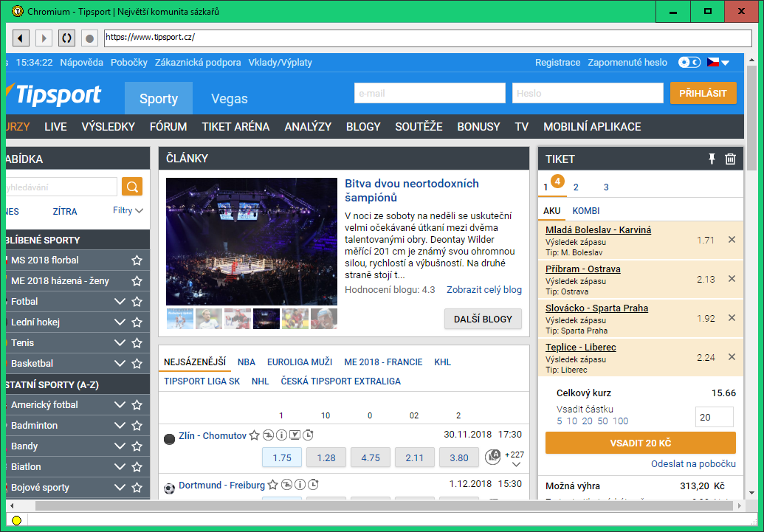Screen dimensions: 764x532
Task: Click the DALŠÍ BLOGY button
Action: [x=483, y=319]
